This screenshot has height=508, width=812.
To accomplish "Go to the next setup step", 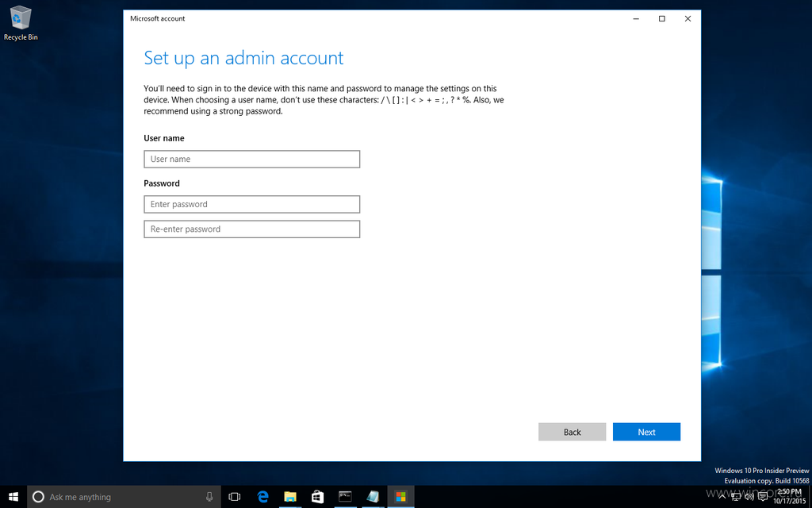I will point(646,432).
